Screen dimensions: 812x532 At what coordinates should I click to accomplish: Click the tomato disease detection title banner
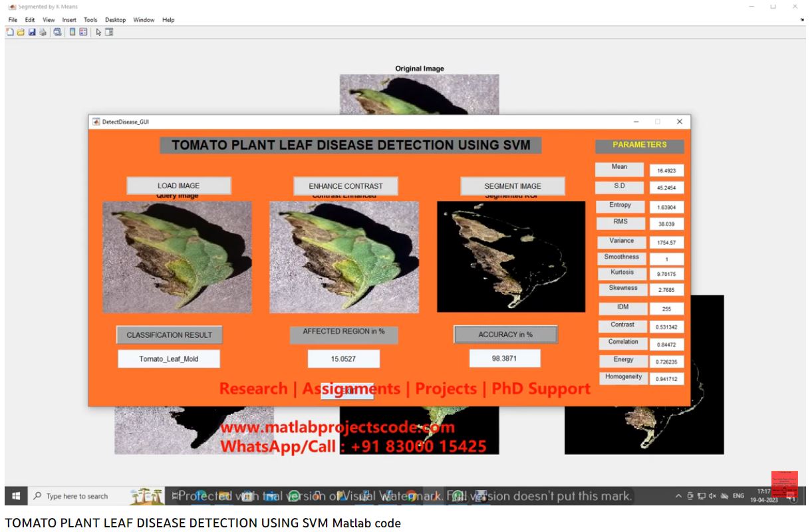[350, 145]
